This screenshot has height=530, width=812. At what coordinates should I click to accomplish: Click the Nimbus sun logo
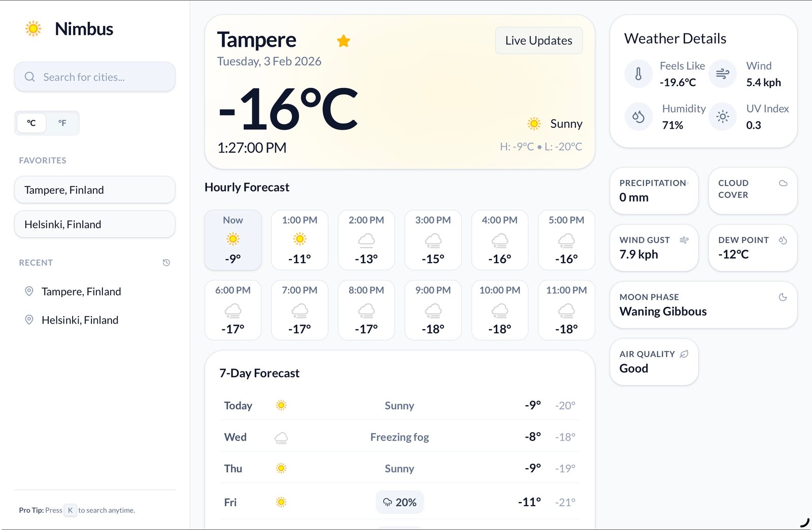(32, 29)
